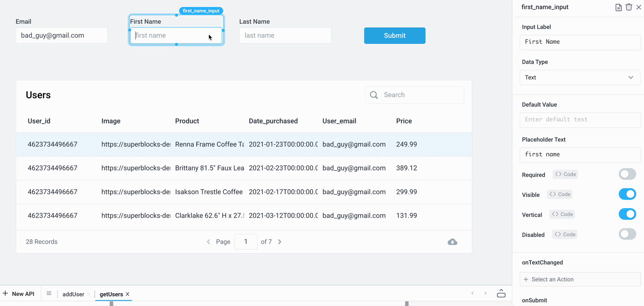Image resolution: width=644 pixels, height=306 pixels.
Task: Click the Product column header
Action: coord(187,121)
